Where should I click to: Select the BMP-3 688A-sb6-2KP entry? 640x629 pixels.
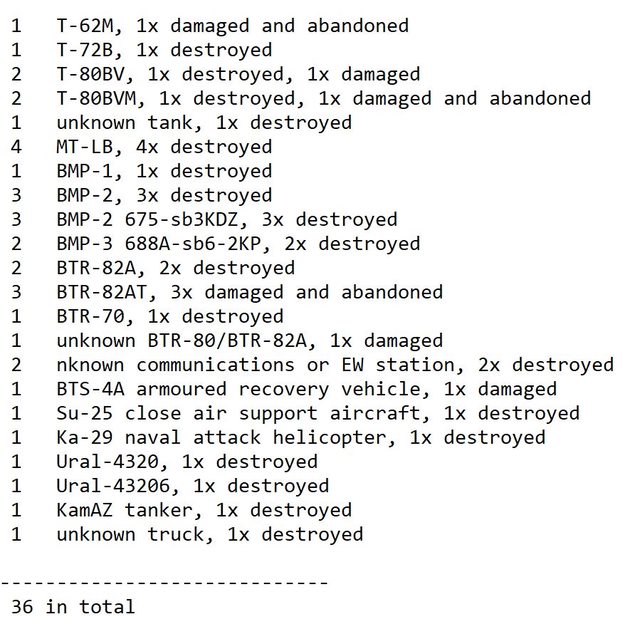[238, 244]
